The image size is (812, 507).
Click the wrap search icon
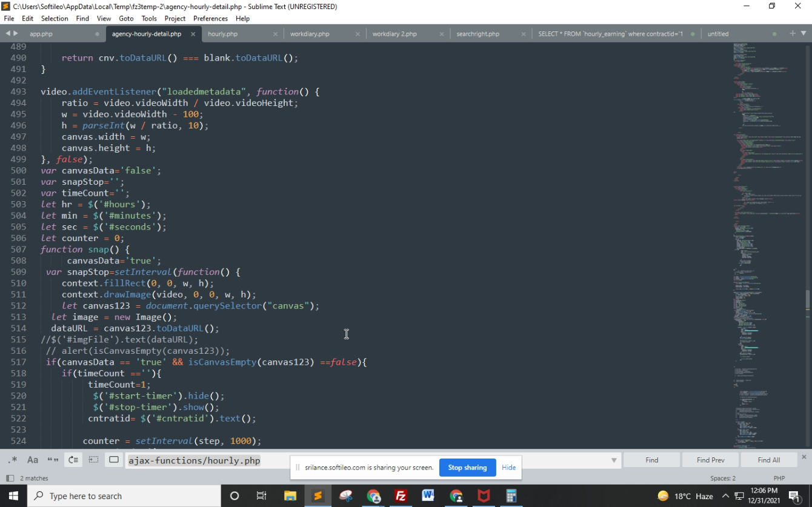[x=73, y=460]
